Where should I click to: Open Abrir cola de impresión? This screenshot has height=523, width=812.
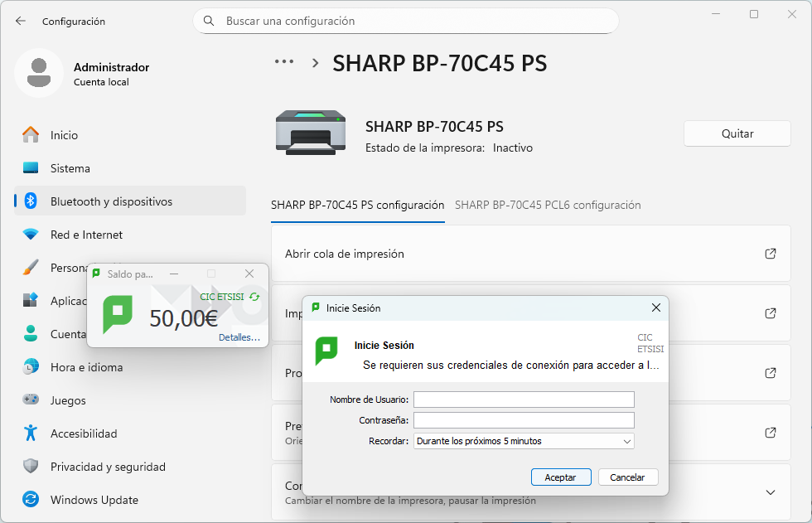click(x=531, y=254)
